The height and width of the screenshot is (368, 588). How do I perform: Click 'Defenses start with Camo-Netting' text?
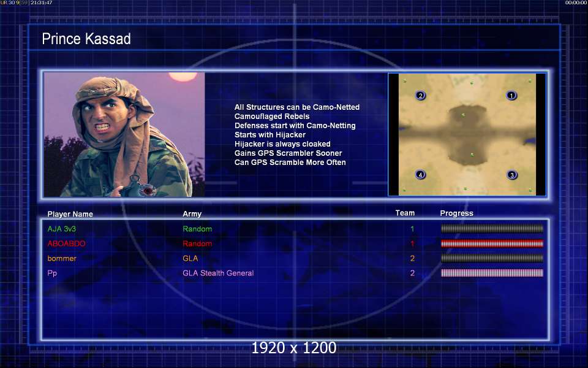(295, 125)
